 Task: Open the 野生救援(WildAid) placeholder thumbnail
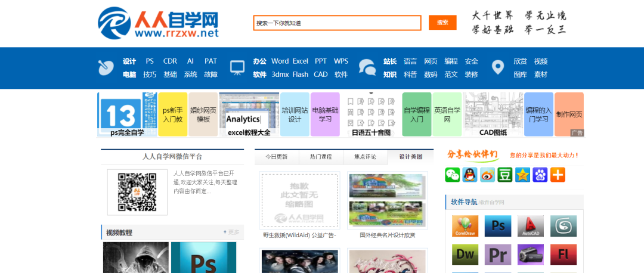pyautogui.click(x=299, y=200)
